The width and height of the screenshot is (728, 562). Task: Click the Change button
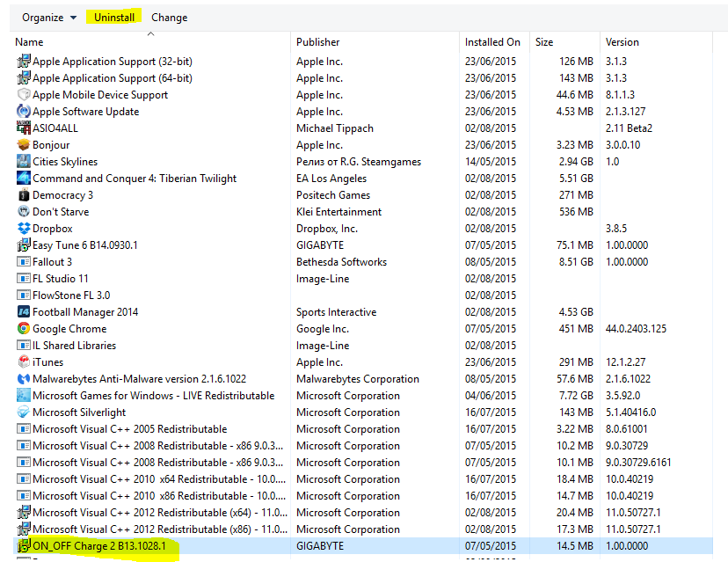170,18
